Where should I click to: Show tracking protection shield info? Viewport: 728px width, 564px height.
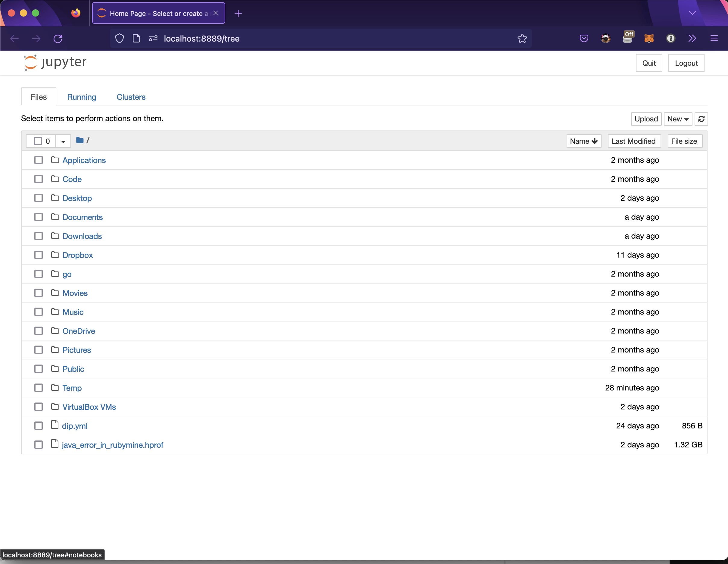click(120, 39)
